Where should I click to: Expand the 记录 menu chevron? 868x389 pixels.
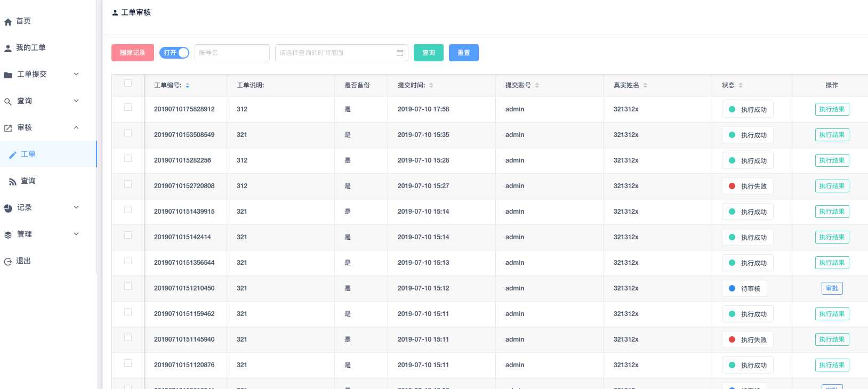click(76, 207)
